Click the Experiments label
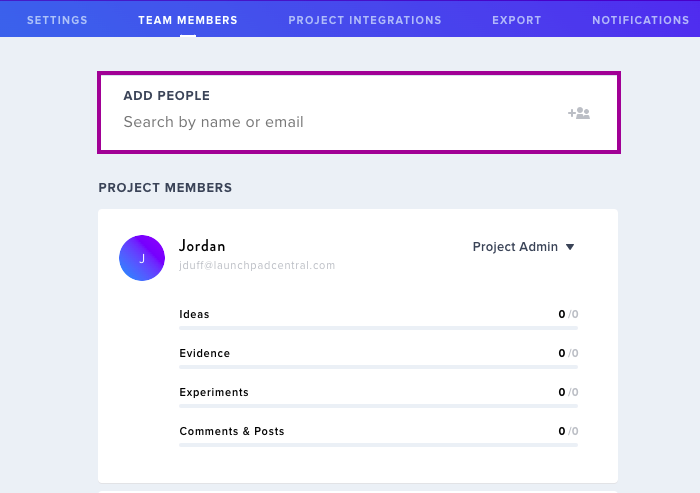The width and height of the screenshot is (700, 493). click(214, 392)
